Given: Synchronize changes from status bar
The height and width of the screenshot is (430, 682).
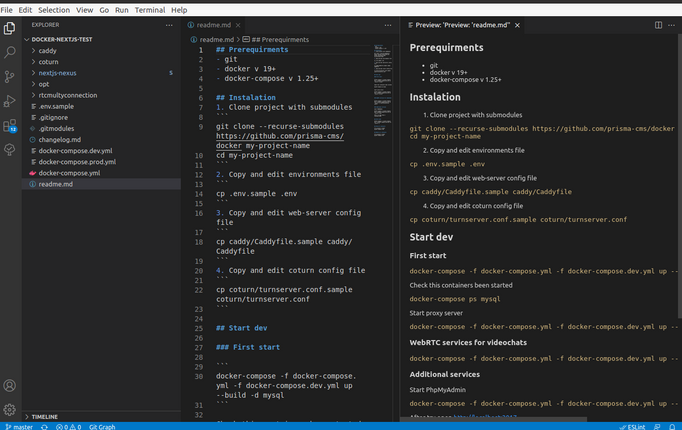Looking at the screenshot, I should [x=44, y=427].
